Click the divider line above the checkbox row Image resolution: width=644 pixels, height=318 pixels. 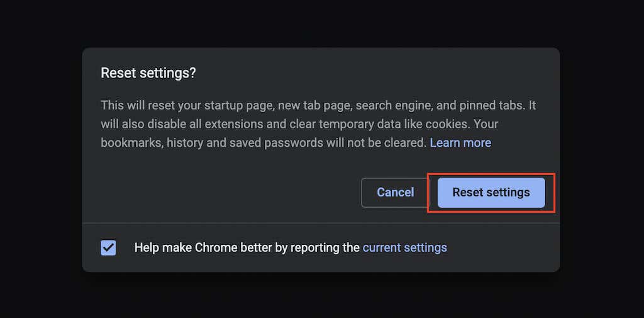321,223
